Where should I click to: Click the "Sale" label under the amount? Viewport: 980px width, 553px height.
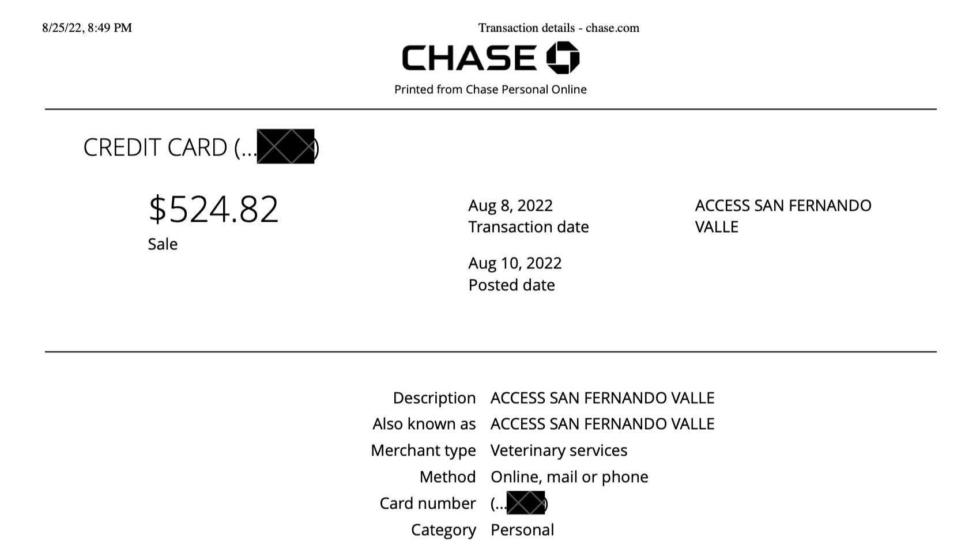(163, 244)
